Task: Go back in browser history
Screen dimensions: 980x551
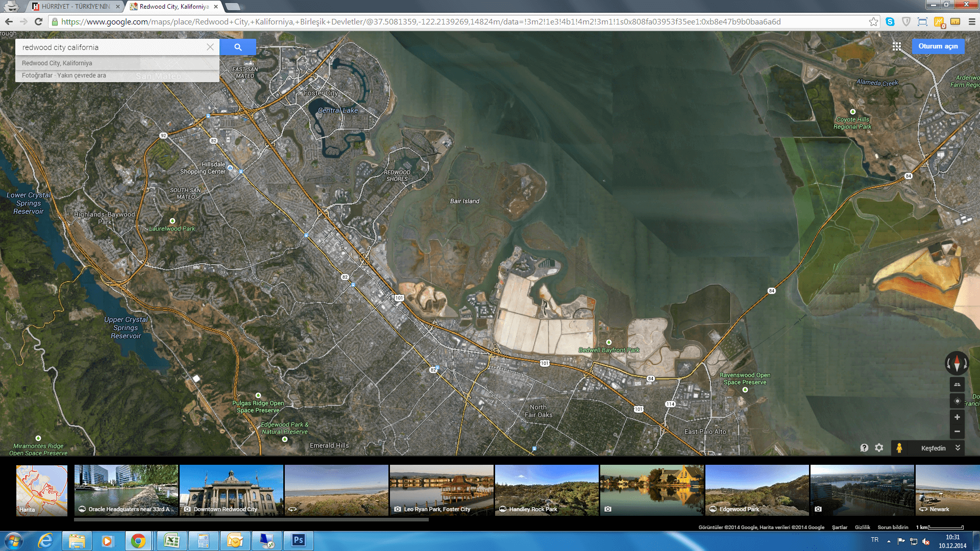Action: pyautogui.click(x=9, y=21)
